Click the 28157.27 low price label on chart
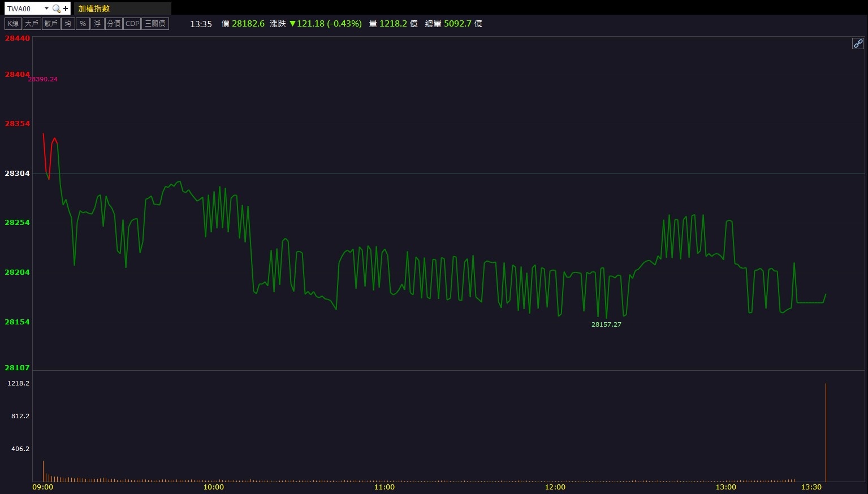 tap(606, 324)
